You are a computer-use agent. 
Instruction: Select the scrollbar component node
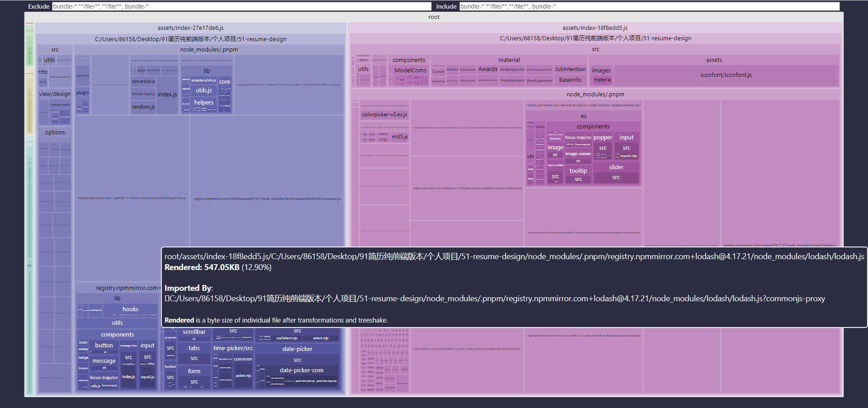point(194,332)
